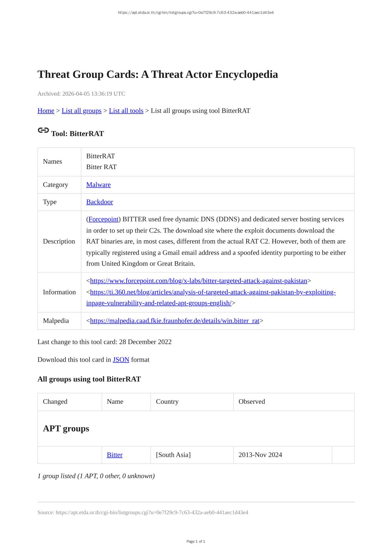Click the source URL in the footer

coord(152,512)
